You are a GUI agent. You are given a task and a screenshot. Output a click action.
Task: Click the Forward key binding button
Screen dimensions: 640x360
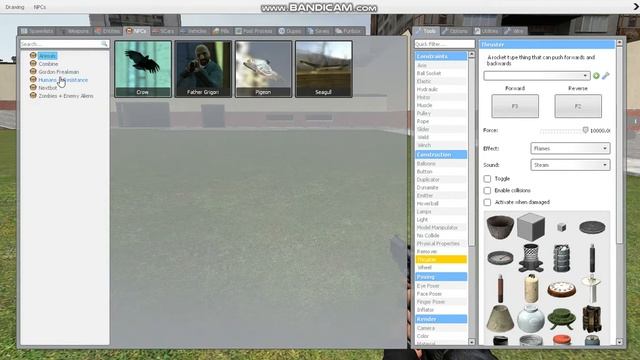click(x=515, y=106)
